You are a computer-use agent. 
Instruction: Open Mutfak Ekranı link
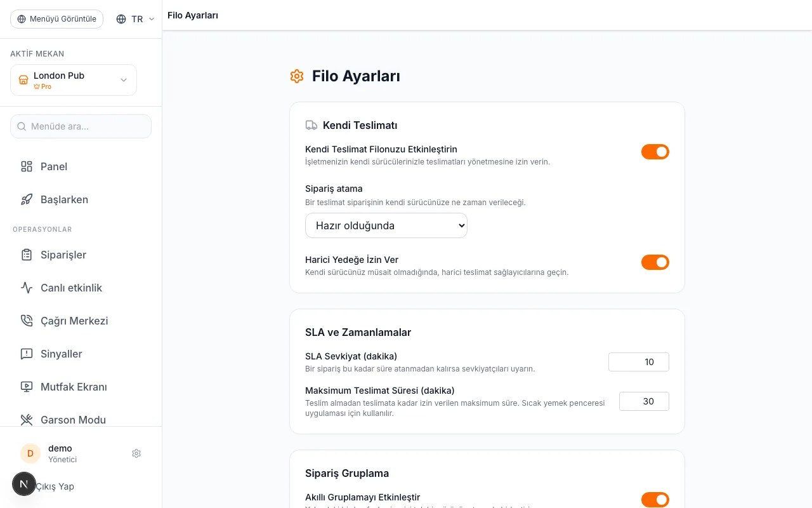tap(81, 387)
